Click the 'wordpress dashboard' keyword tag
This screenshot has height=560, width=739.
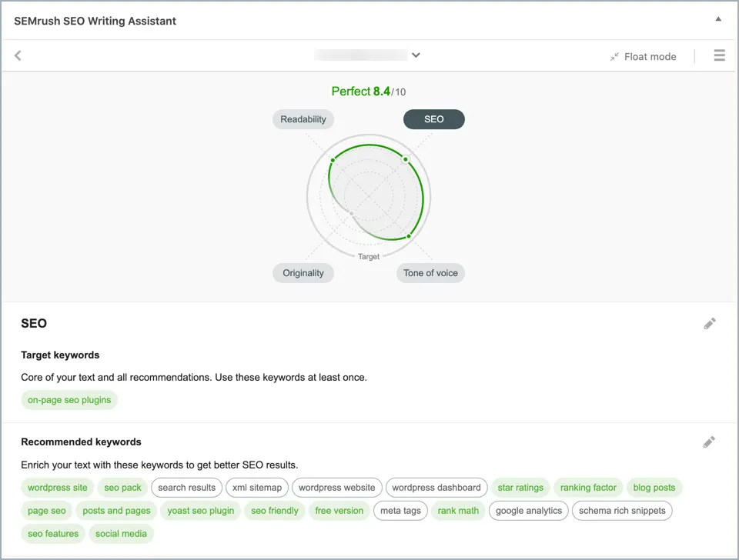tap(436, 488)
